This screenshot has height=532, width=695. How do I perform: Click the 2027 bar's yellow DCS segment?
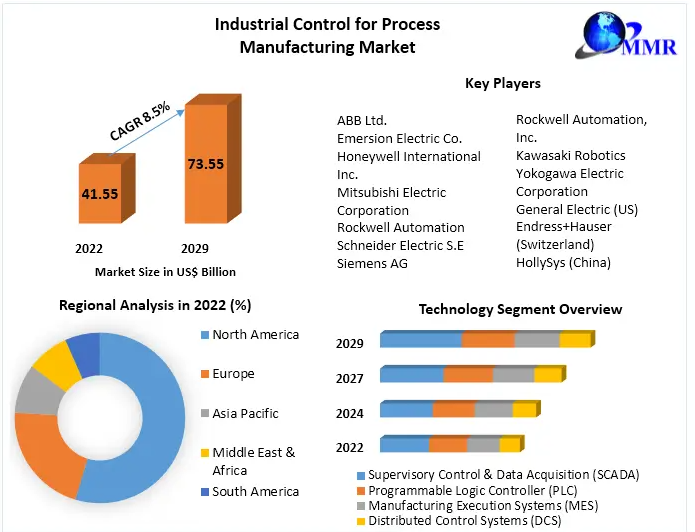(x=548, y=375)
